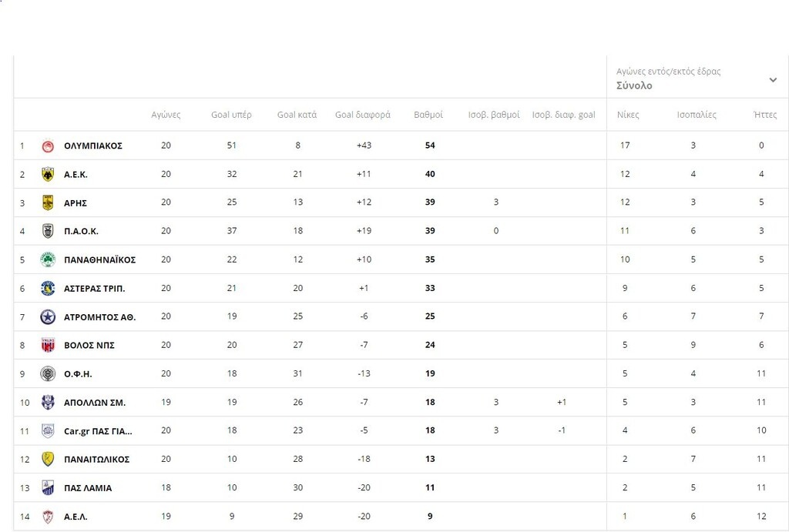Select the Π.Α.Ο.Κ. team badge
Screen dimensions: 789x532
click(48, 231)
